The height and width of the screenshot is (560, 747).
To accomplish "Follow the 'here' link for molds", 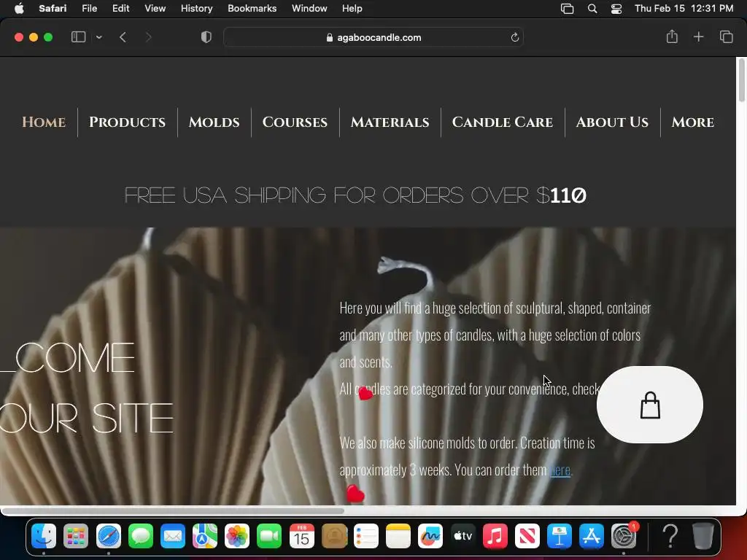I will (560, 470).
